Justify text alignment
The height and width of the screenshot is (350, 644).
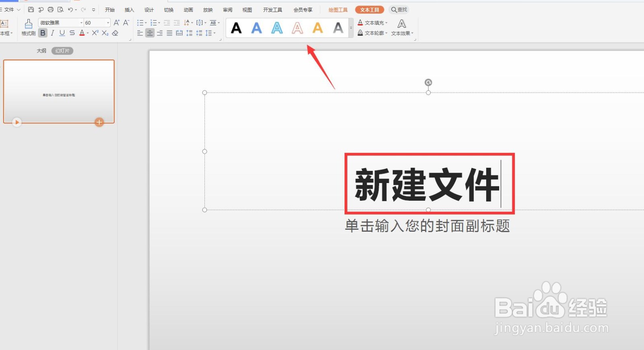coord(169,33)
